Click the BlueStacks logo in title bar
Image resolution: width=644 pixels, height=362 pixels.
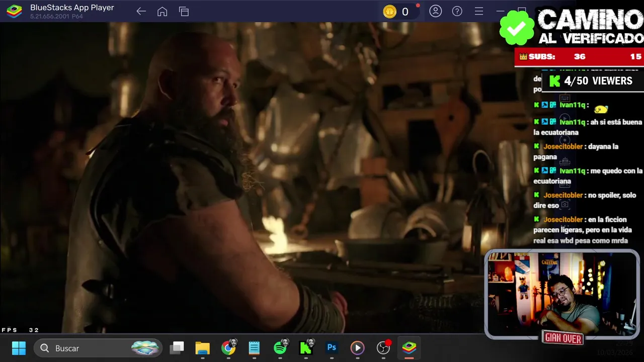click(x=14, y=11)
